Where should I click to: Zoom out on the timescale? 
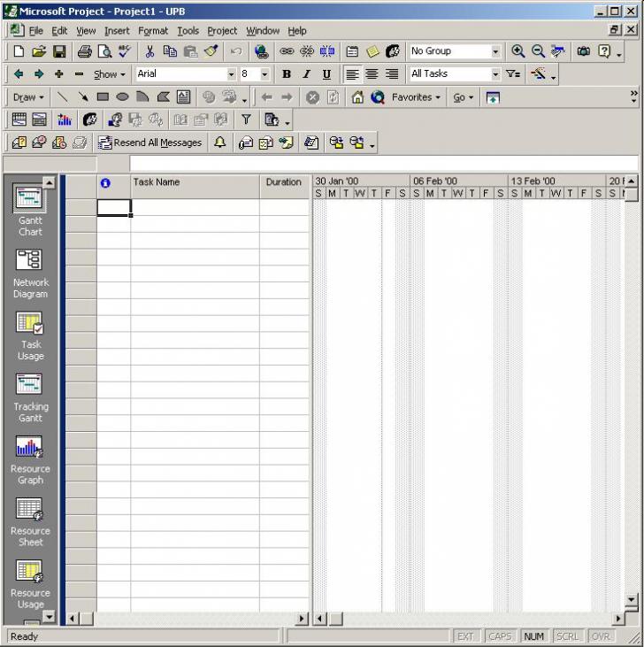(x=538, y=51)
